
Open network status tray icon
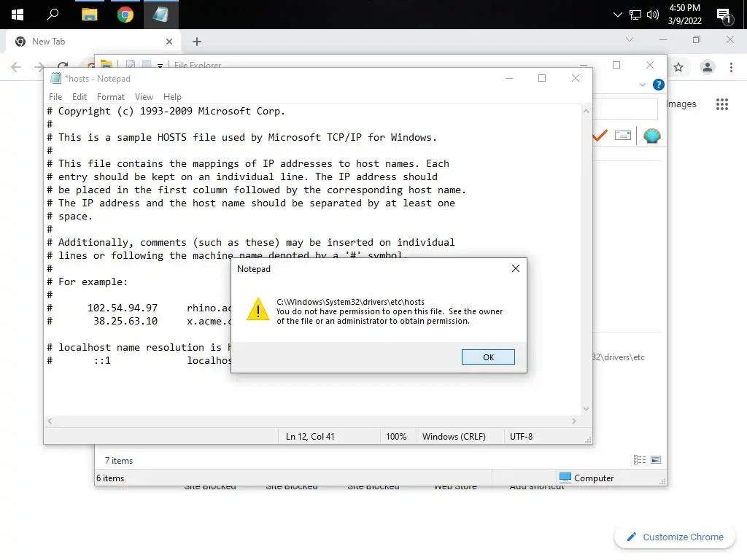click(635, 15)
